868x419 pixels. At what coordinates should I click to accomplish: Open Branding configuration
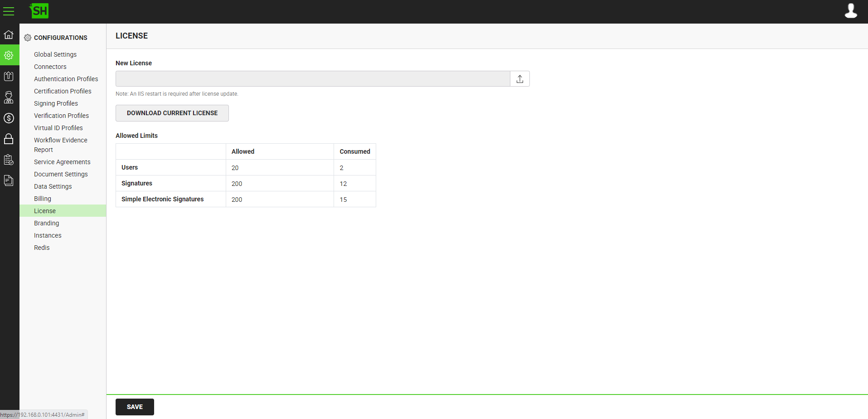click(x=46, y=223)
